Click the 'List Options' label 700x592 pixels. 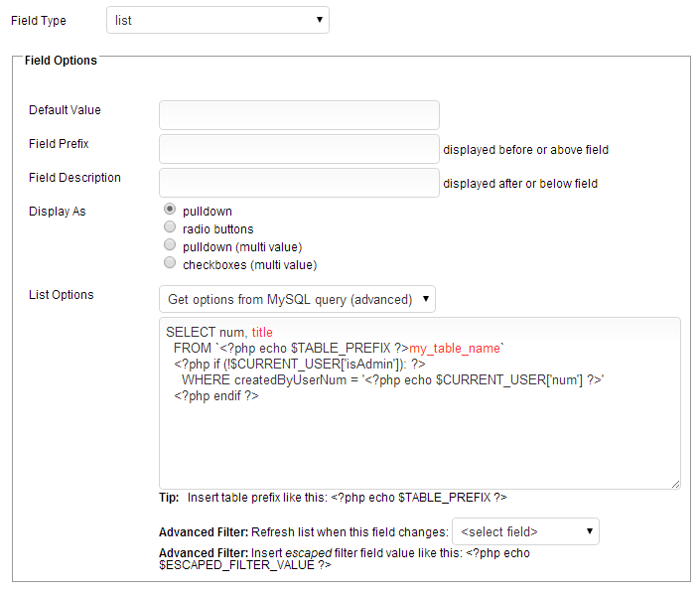pyautogui.click(x=62, y=295)
